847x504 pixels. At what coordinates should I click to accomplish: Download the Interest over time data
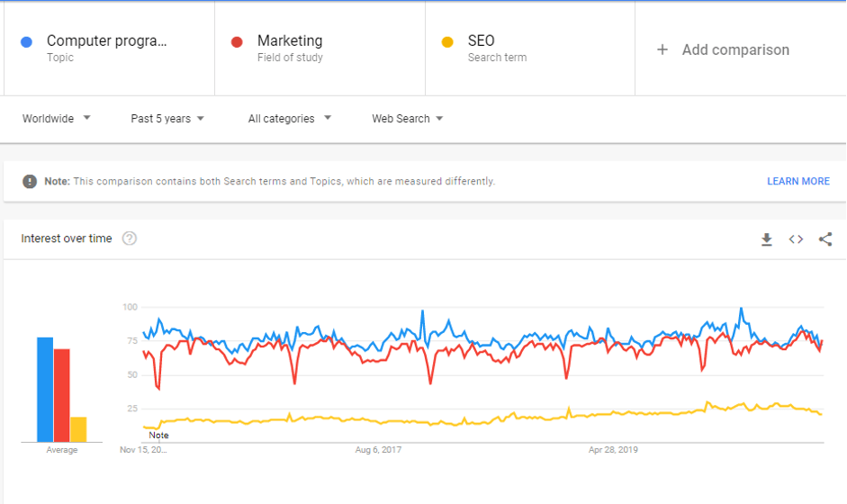coord(767,239)
